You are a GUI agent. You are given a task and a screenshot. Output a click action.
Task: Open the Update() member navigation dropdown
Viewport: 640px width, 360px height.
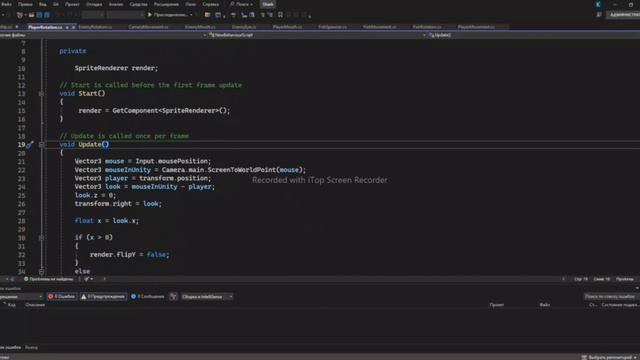click(534, 35)
